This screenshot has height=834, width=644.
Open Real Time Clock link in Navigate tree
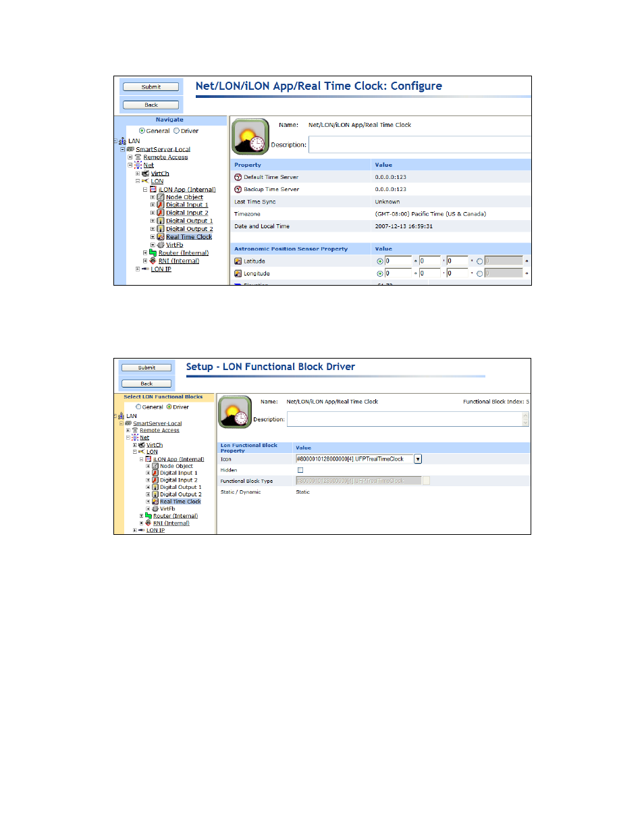tap(189, 237)
